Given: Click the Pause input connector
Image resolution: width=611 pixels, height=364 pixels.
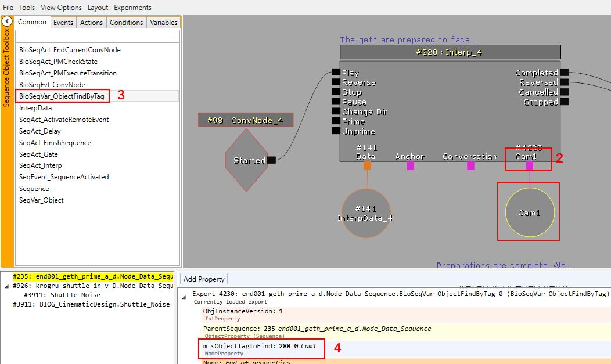Looking at the screenshot, I should coord(336,101).
